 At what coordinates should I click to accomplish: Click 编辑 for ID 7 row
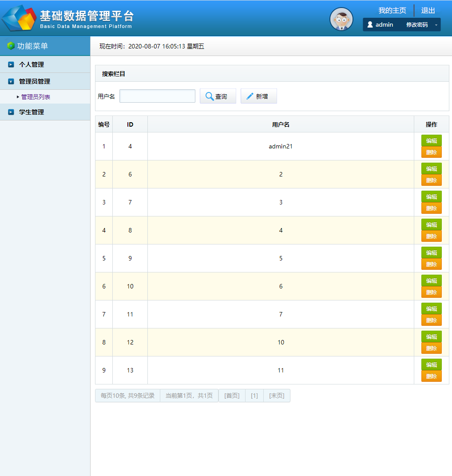point(432,196)
